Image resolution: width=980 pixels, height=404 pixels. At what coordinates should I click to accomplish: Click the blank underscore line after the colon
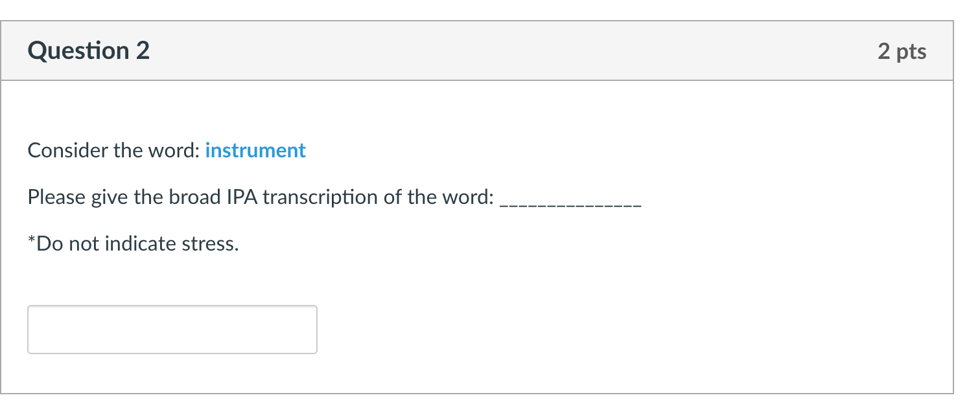coord(570,201)
